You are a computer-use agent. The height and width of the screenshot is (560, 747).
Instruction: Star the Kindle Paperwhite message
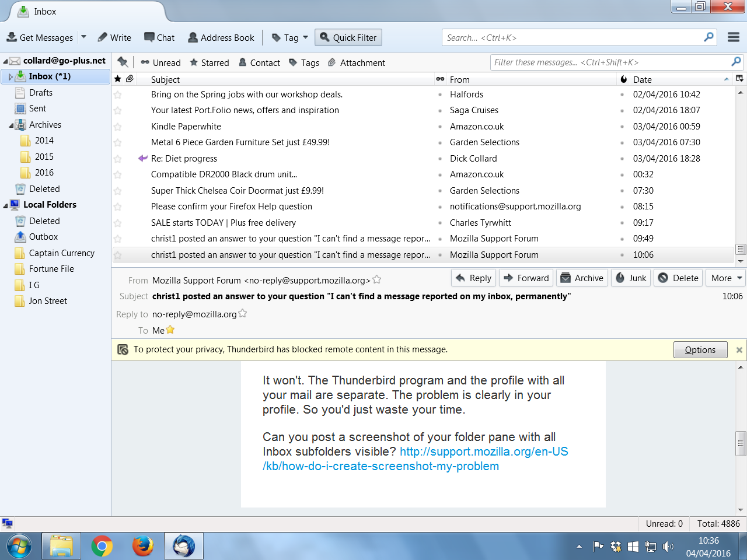tap(118, 127)
